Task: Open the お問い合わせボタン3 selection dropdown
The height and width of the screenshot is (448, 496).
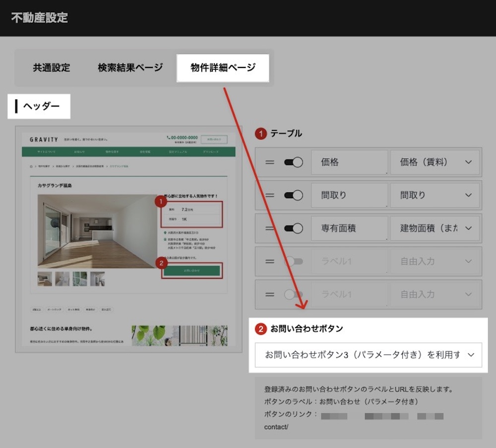Action: tap(369, 355)
